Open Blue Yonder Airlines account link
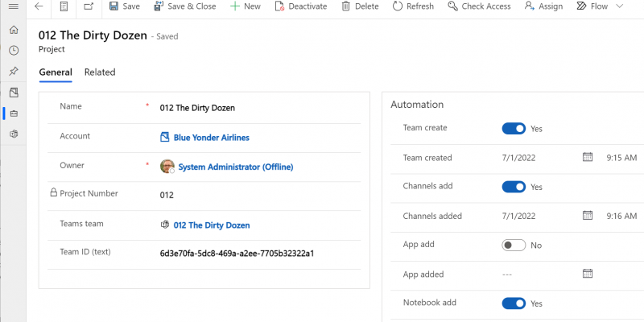Viewport: 644px width, 322px height. (x=211, y=138)
